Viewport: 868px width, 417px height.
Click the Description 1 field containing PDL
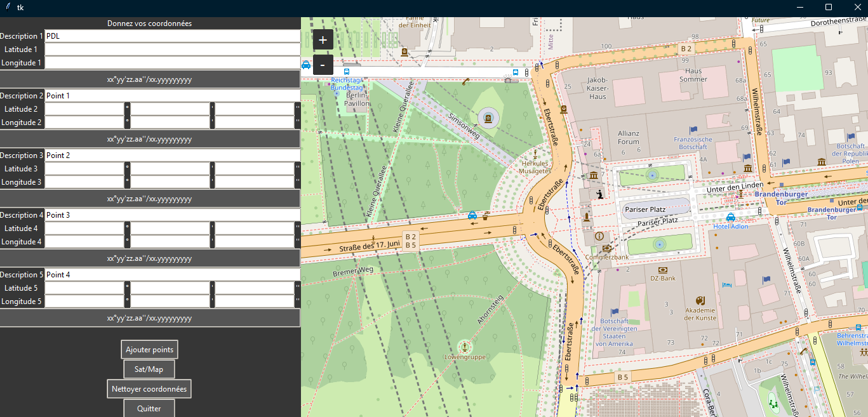[171, 36]
